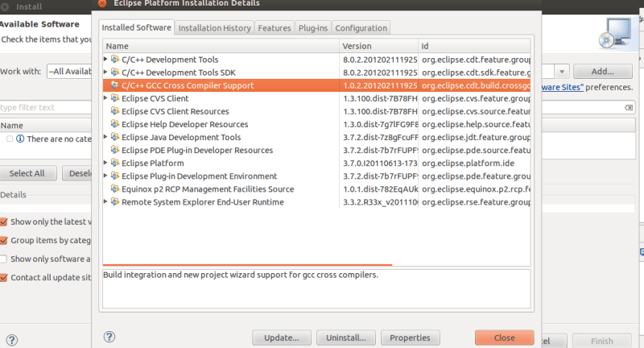Viewport: 644px width, 348px height.
Task: Click the Deselect All button in Install window
Action: [x=76, y=173]
